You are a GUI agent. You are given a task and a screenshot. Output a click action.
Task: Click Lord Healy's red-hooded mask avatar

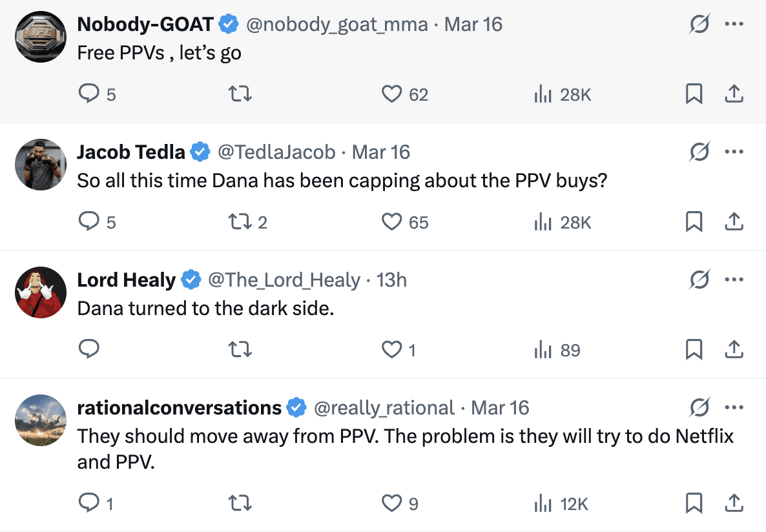click(x=41, y=292)
